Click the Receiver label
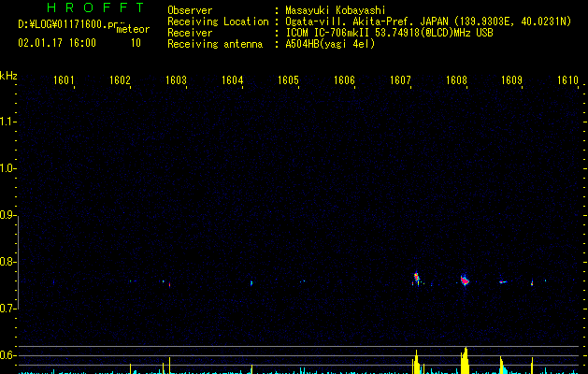Screen dimensions: 588x374 [190, 33]
